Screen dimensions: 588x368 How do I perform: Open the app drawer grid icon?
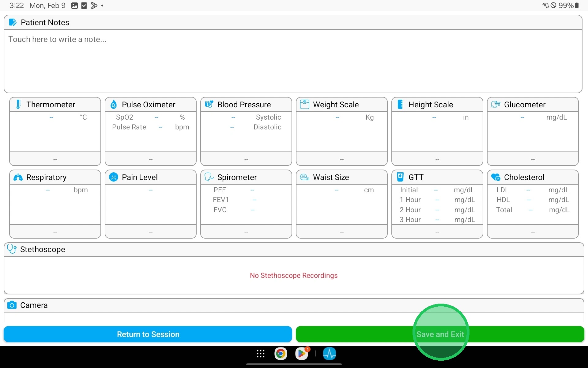click(261, 354)
